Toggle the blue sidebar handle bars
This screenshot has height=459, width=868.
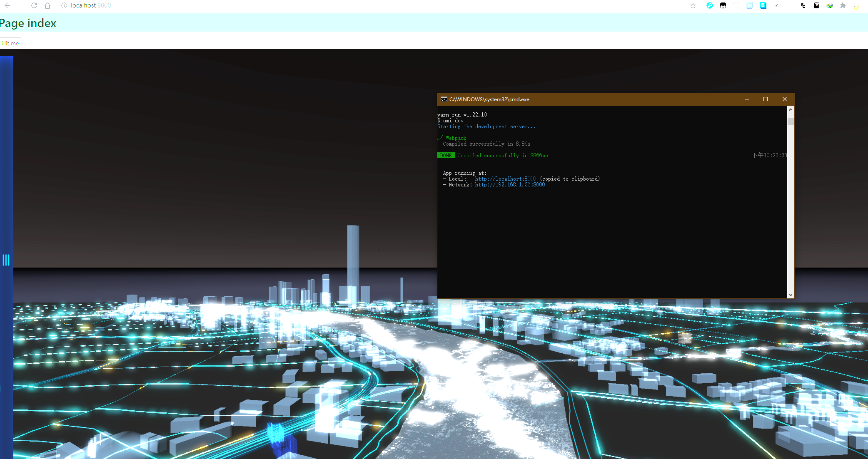coord(6,260)
